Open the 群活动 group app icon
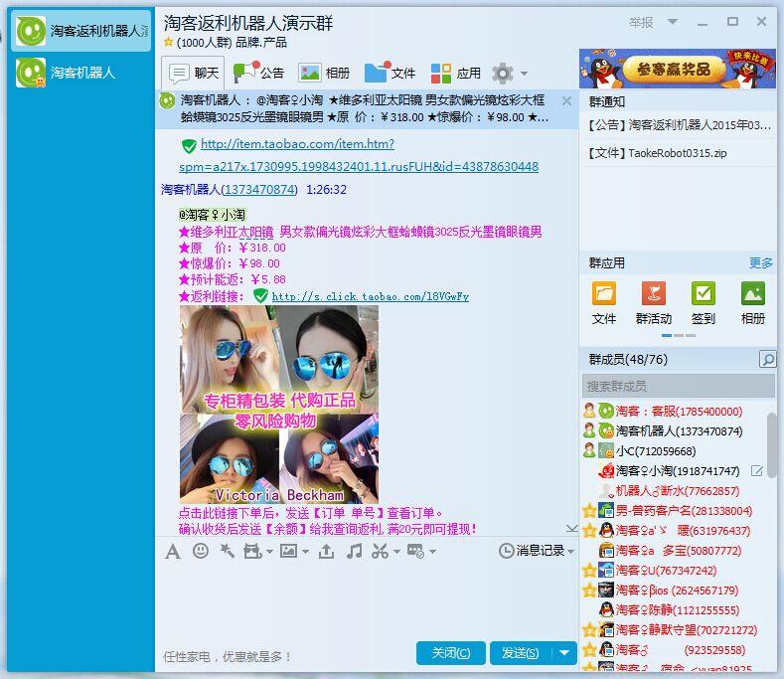 [x=653, y=303]
